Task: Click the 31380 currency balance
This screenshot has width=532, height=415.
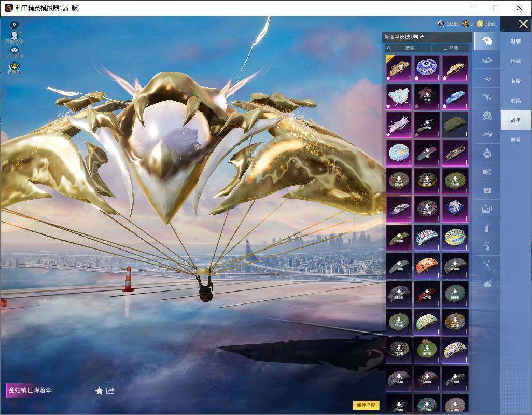Action: [448, 24]
